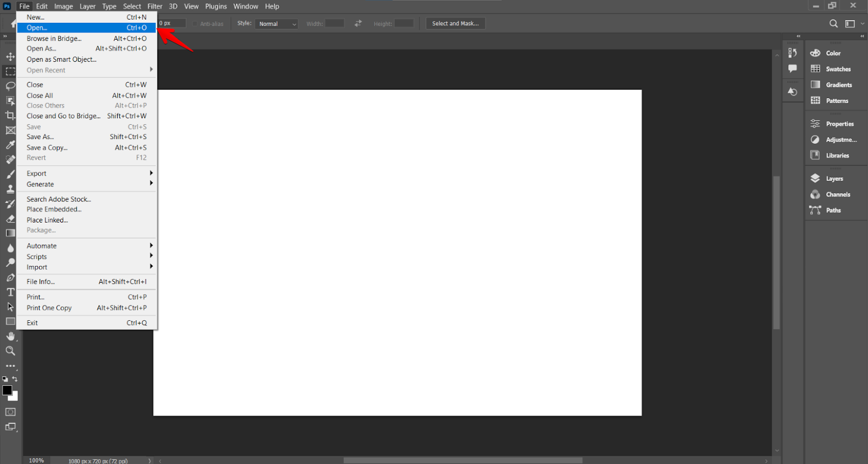Open the Filter menu
The width and height of the screenshot is (868, 464).
pyautogui.click(x=155, y=7)
